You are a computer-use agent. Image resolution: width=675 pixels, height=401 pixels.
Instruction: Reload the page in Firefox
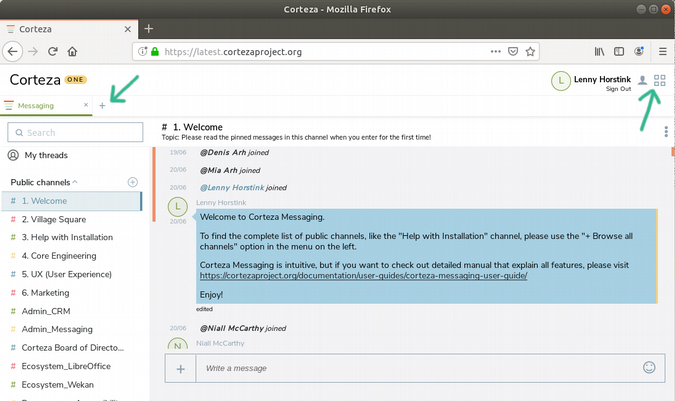pos(52,51)
